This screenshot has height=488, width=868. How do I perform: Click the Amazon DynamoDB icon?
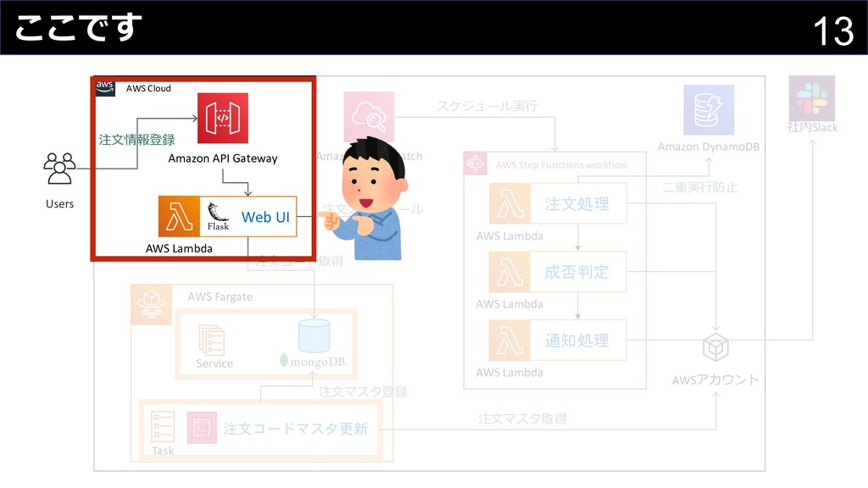pyautogui.click(x=709, y=109)
